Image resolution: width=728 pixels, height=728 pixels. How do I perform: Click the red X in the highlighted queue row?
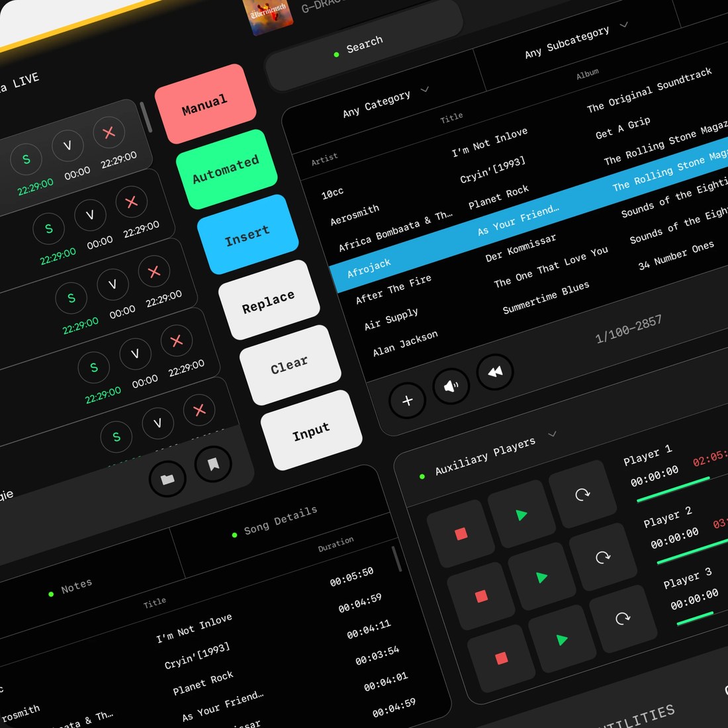pyautogui.click(x=109, y=133)
